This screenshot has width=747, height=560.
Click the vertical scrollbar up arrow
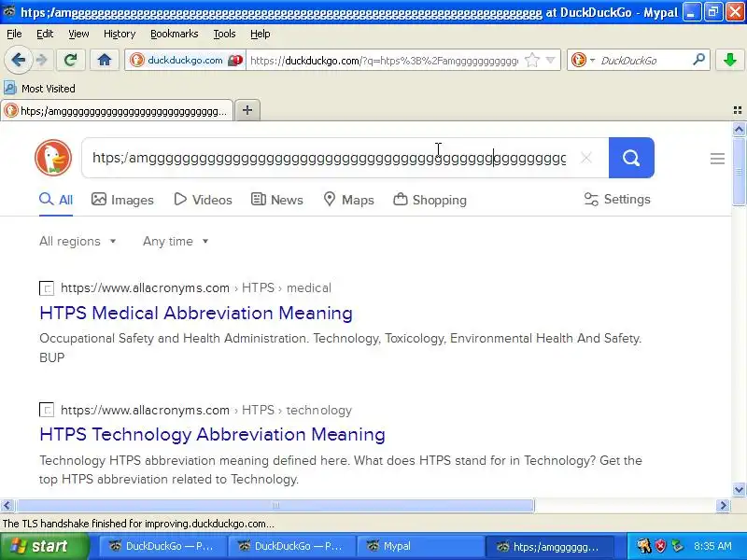pyautogui.click(x=739, y=129)
